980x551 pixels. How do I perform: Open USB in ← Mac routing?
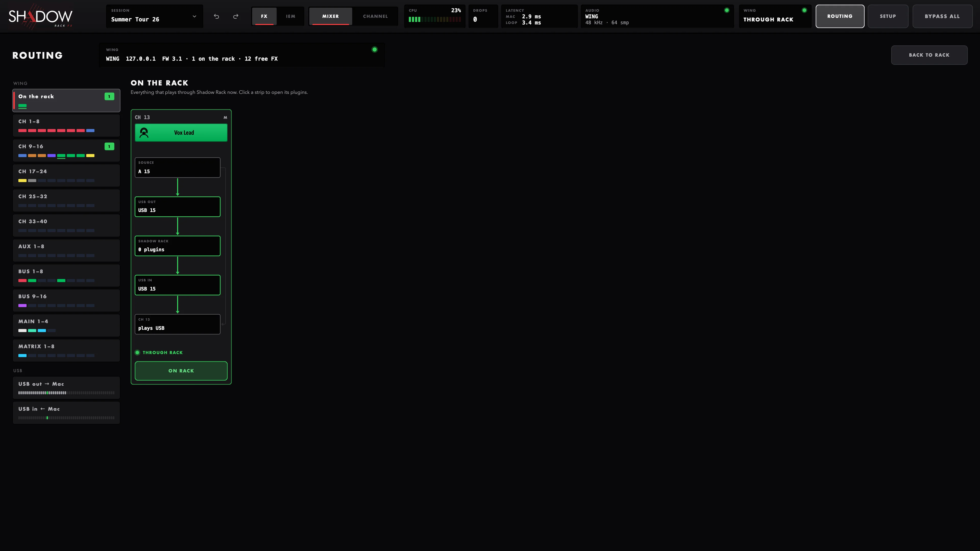pyautogui.click(x=66, y=413)
